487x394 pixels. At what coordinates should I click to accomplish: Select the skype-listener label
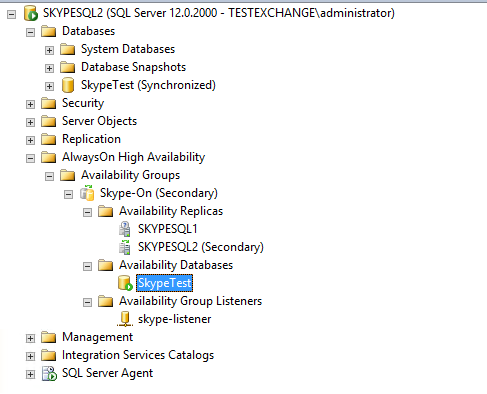coord(174,319)
